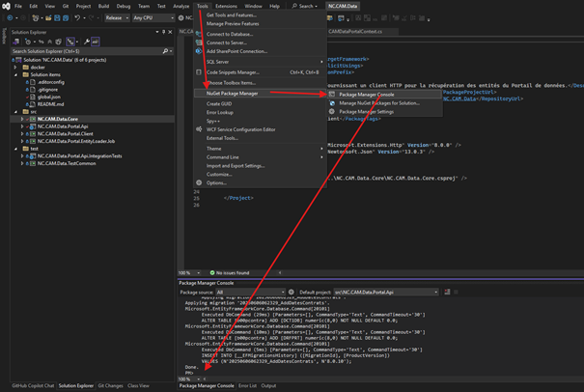This screenshot has height=392, width=584.
Task: Click the Options gear icon in Tools menu
Action: click(199, 182)
